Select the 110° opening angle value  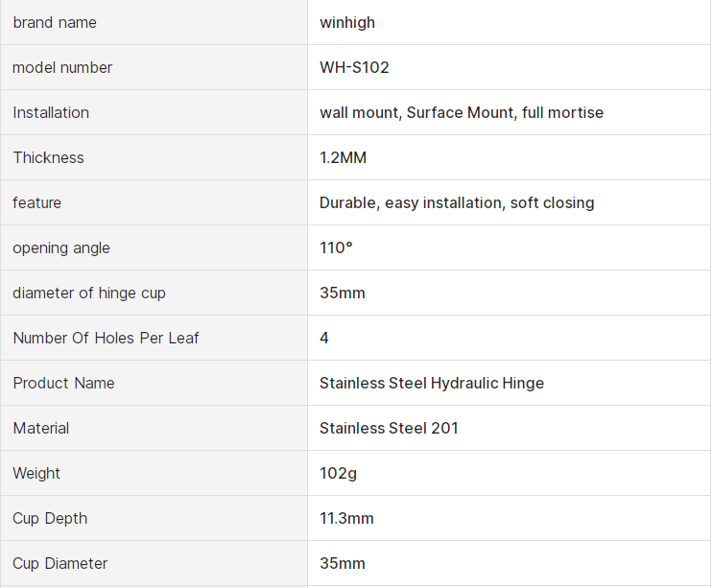(x=336, y=247)
